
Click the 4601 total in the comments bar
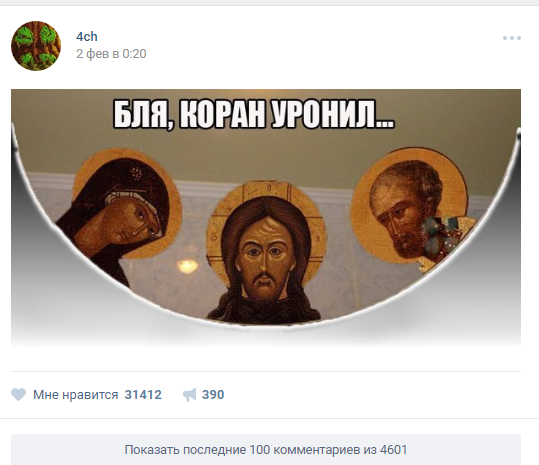(x=393, y=450)
